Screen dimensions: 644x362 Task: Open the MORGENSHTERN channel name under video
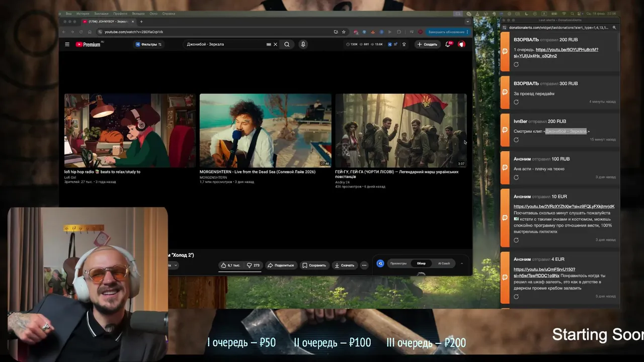pos(213,177)
